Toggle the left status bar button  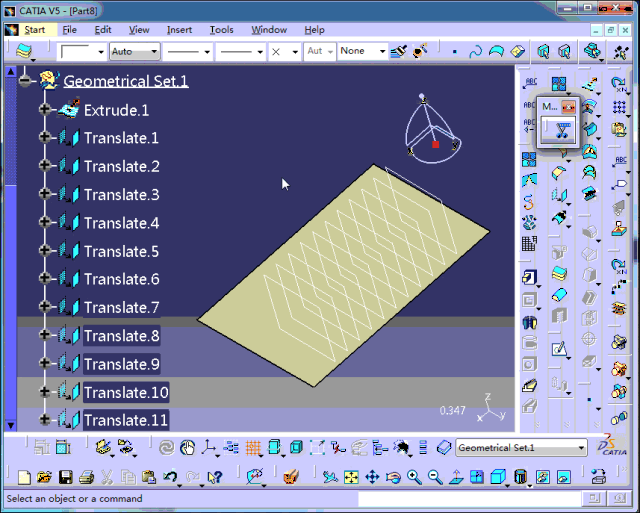pyautogui.click(x=594, y=498)
